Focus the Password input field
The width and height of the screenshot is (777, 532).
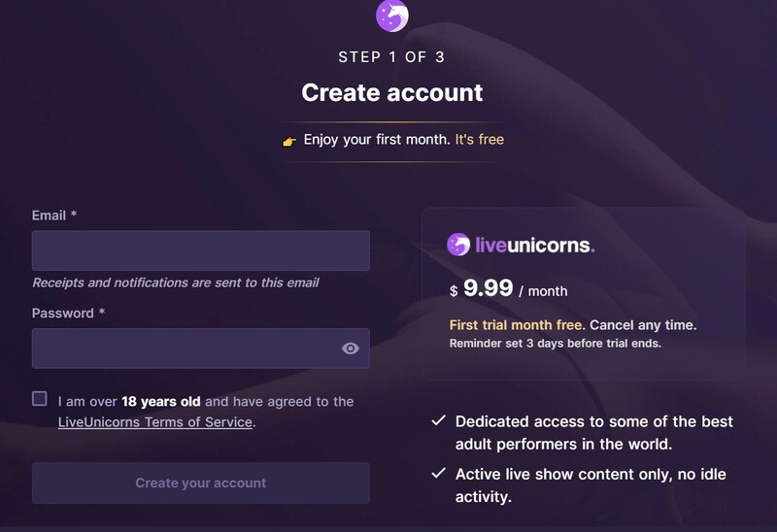pyautogui.click(x=201, y=349)
